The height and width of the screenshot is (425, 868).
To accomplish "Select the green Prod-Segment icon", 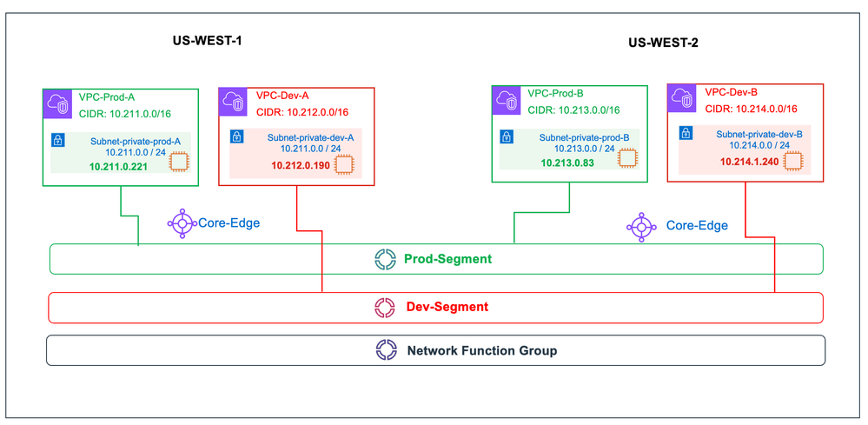I will 385,259.
